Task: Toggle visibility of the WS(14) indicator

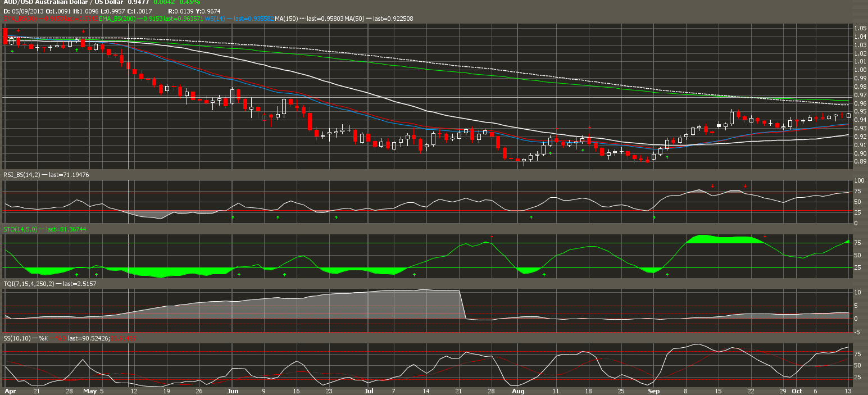Action: [215, 18]
